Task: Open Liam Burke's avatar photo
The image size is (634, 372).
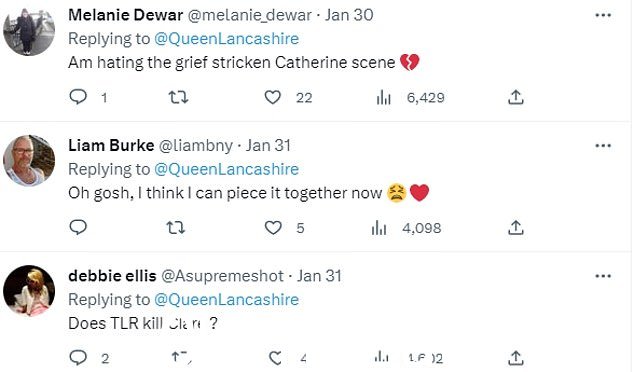Action: pyautogui.click(x=29, y=161)
